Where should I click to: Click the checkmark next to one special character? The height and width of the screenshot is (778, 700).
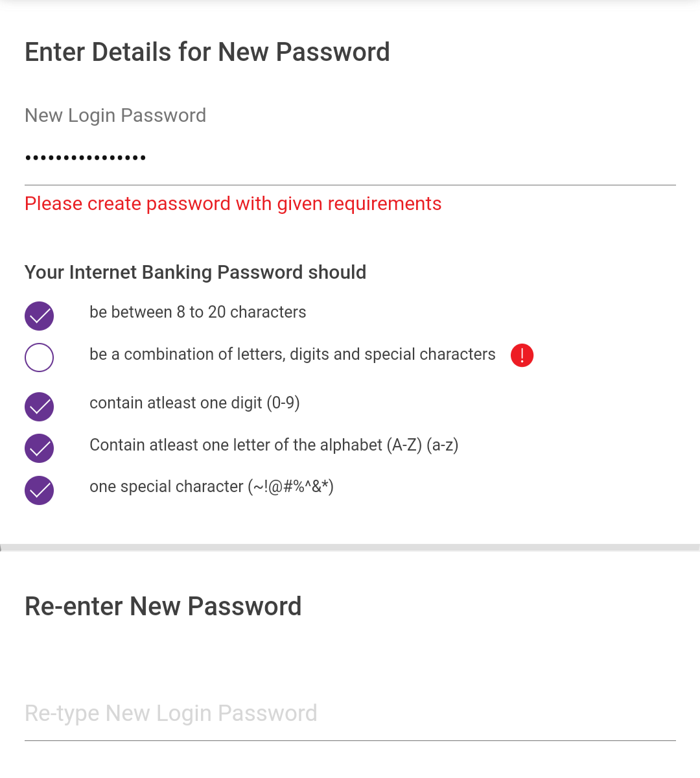pos(39,490)
